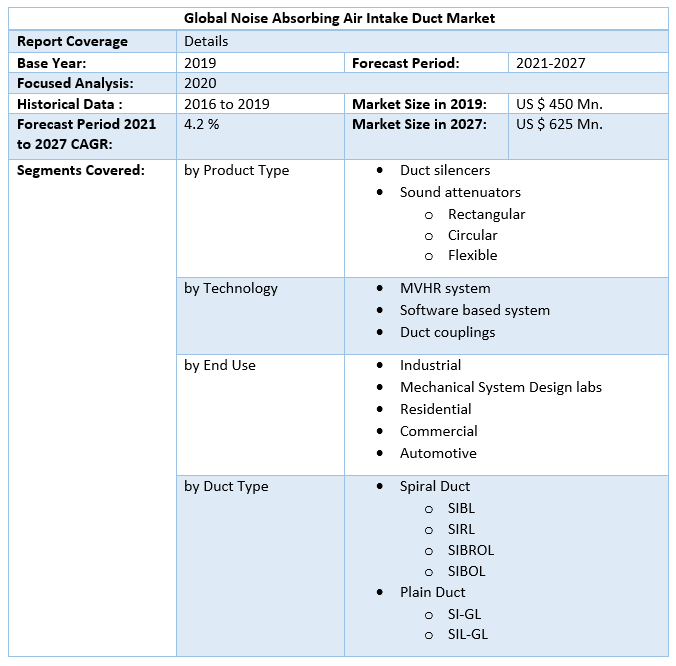Select the Report Coverage header cell
676x666 pixels.
[72, 41]
